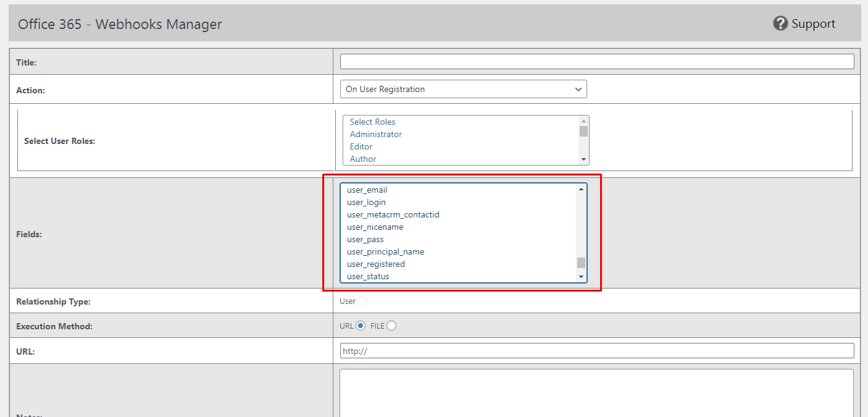Image resolution: width=868 pixels, height=417 pixels.
Task: Select Editor in user roles list
Action: tap(361, 146)
